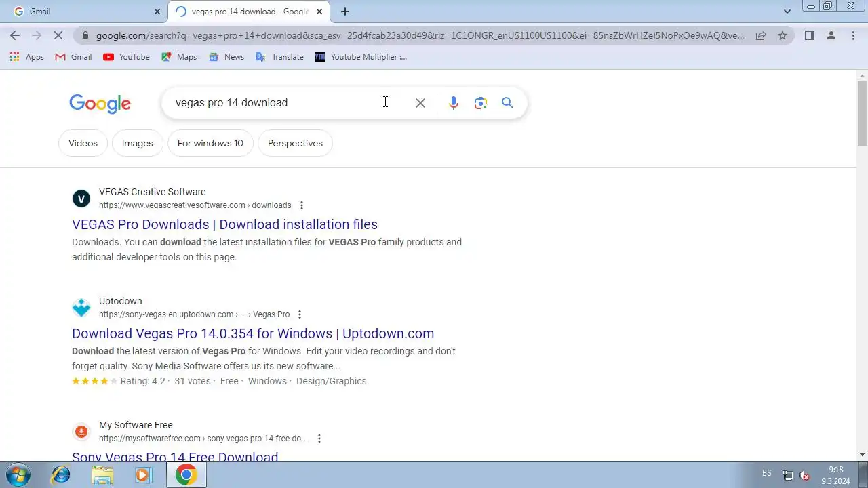Open Sony Vegas Pro 14 Free Download link
The height and width of the screenshot is (488, 868).
click(175, 456)
